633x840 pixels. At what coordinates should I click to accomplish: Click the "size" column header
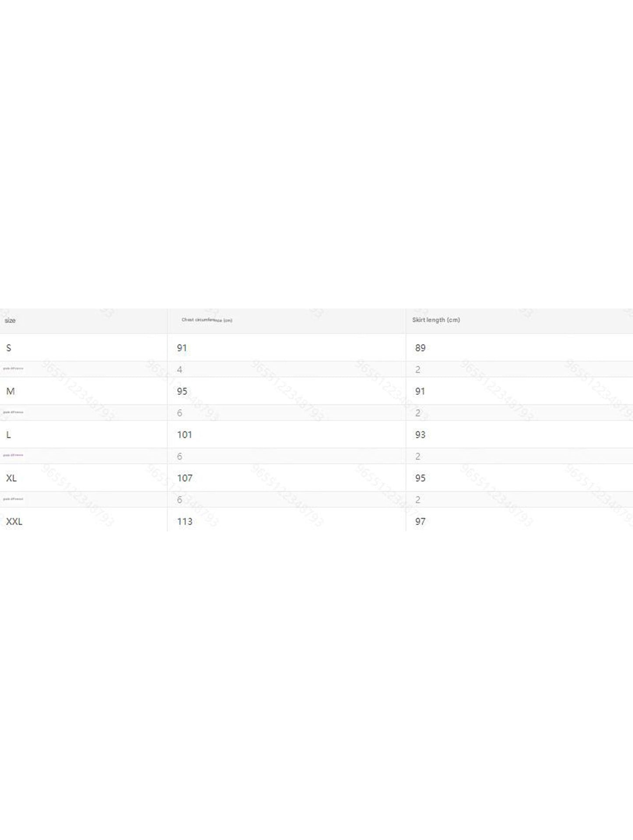pyautogui.click(x=10, y=320)
